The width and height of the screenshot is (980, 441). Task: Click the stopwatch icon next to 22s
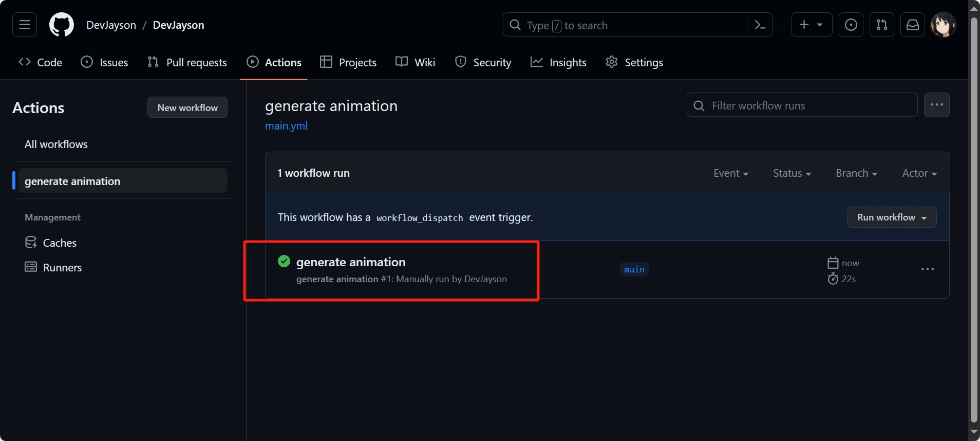pos(833,279)
